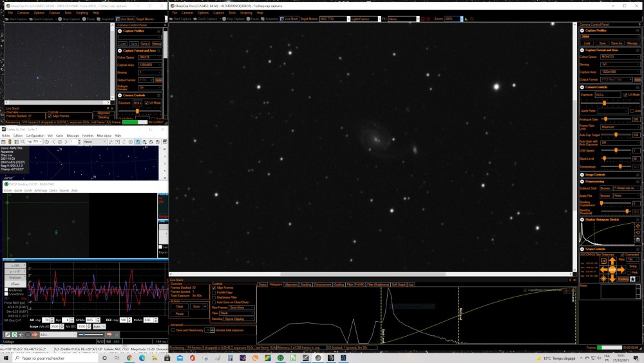The height and width of the screenshot is (363, 644).
Task: Enable the FWHM Filter checkbox
Action: [214, 292]
